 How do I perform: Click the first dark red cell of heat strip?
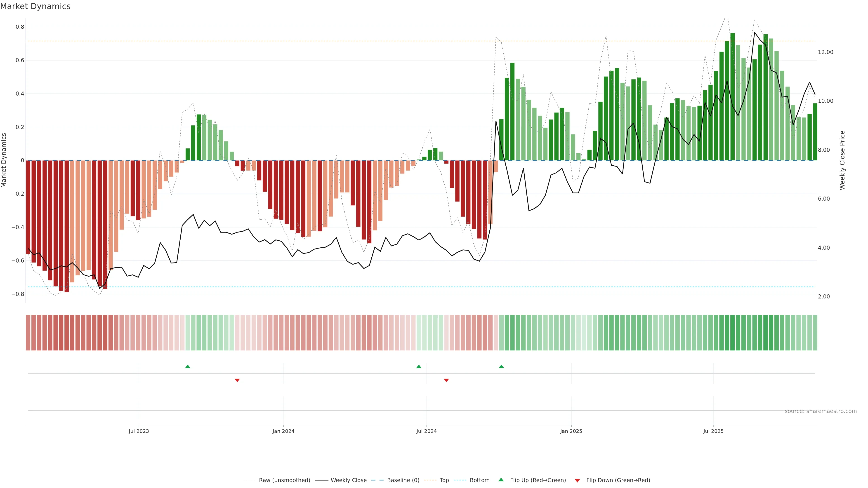click(x=28, y=333)
